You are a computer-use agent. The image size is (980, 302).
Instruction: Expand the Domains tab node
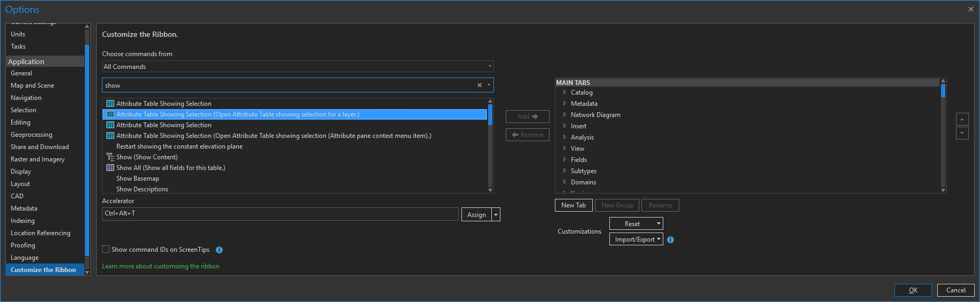tap(565, 182)
